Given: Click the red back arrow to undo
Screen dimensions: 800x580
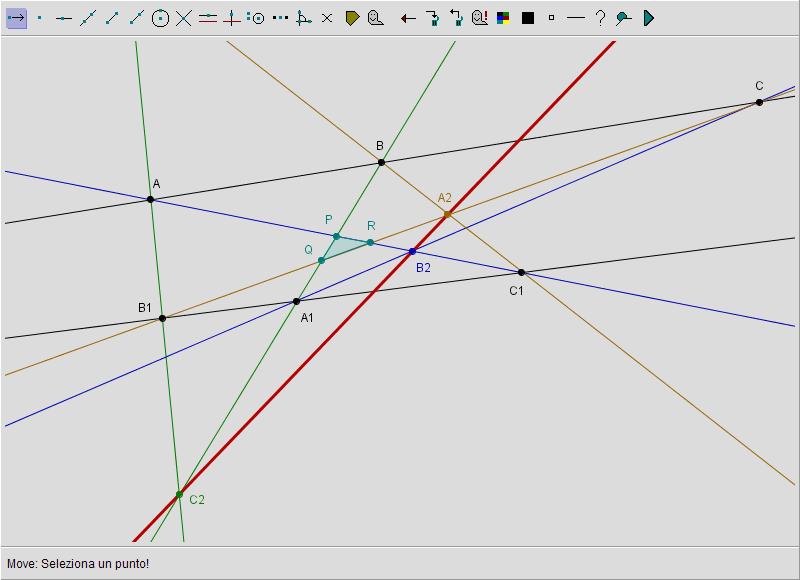Looking at the screenshot, I should pyautogui.click(x=408, y=18).
